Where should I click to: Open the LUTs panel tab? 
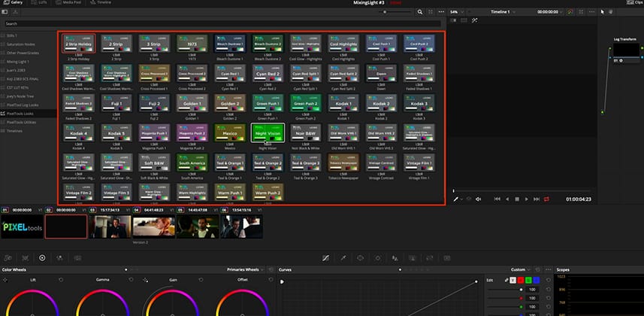point(40,2)
